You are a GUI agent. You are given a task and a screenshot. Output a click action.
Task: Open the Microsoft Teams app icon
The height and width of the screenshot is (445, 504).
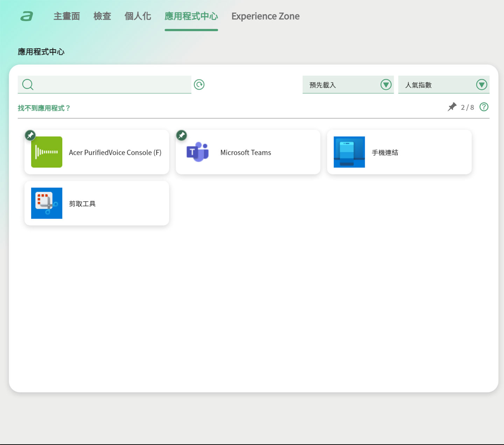tap(198, 152)
